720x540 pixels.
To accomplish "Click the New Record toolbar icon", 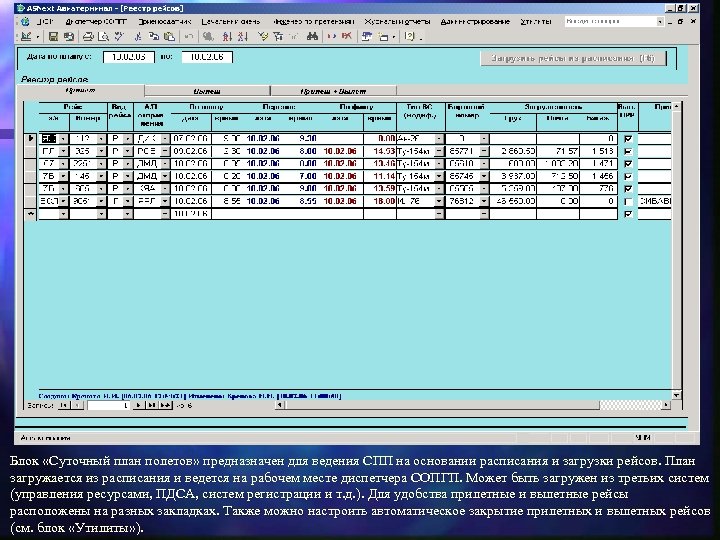I will click(332, 36).
